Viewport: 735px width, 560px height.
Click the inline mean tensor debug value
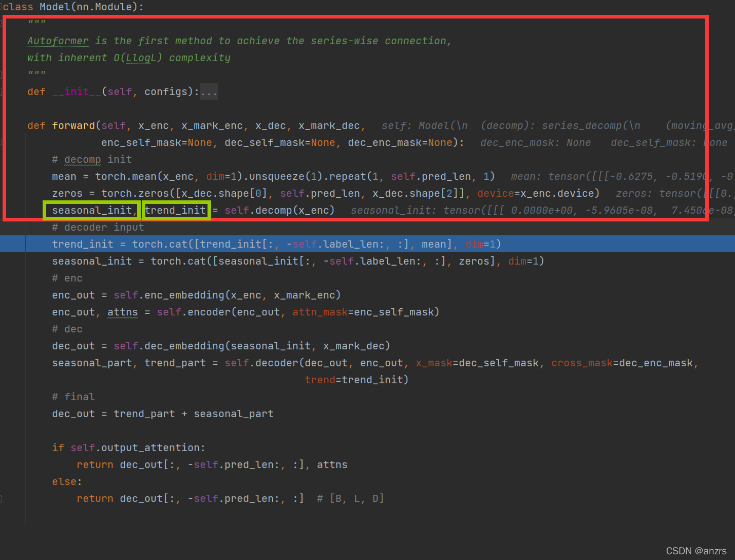pyautogui.click(x=621, y=176)
